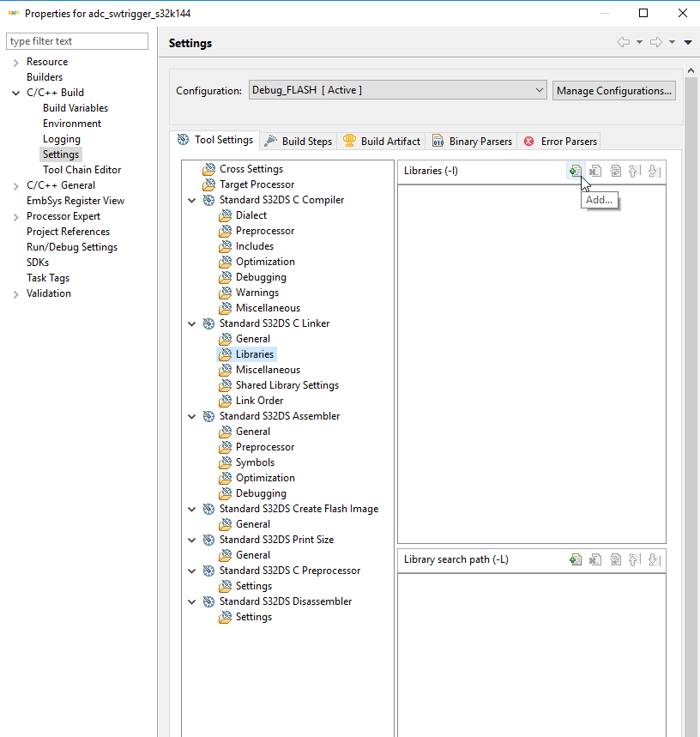Collapse Standard S32DS C Compiler node

[x=191, y=200]
